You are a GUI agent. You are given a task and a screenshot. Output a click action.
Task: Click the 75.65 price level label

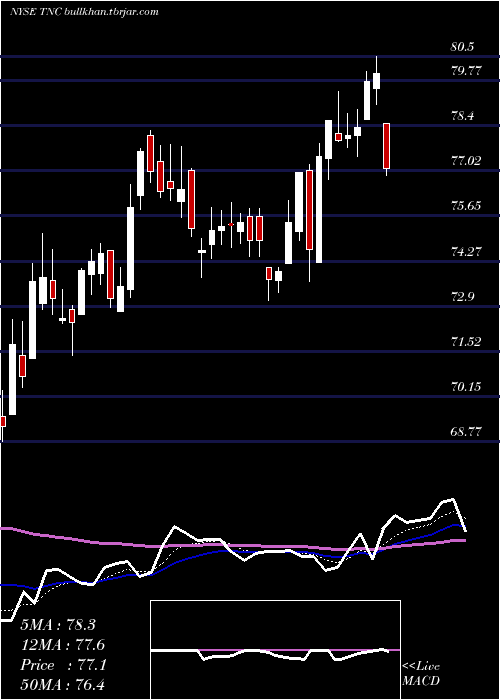[467, 206]
